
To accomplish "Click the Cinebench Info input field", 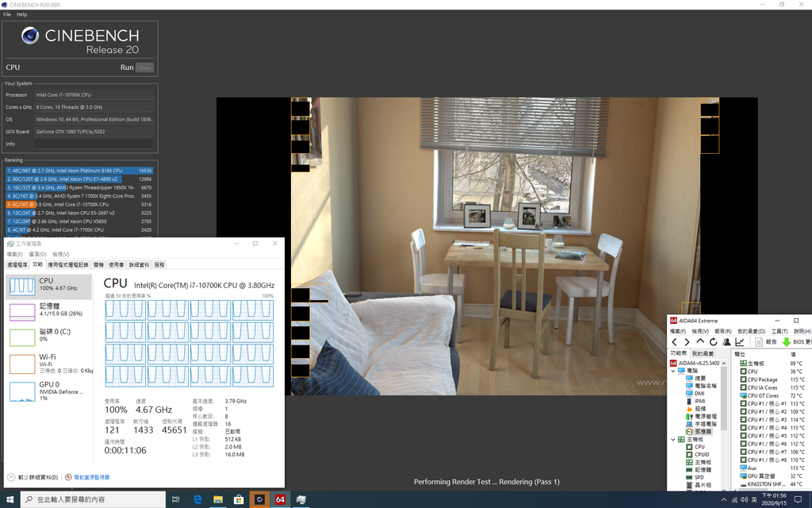I will [x=94, y=144].
